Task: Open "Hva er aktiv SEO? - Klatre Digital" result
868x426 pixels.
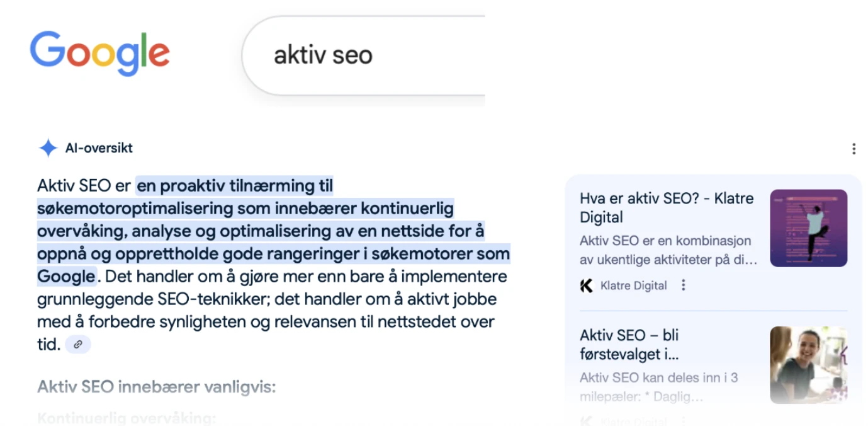Action: [x=666, y=207]
